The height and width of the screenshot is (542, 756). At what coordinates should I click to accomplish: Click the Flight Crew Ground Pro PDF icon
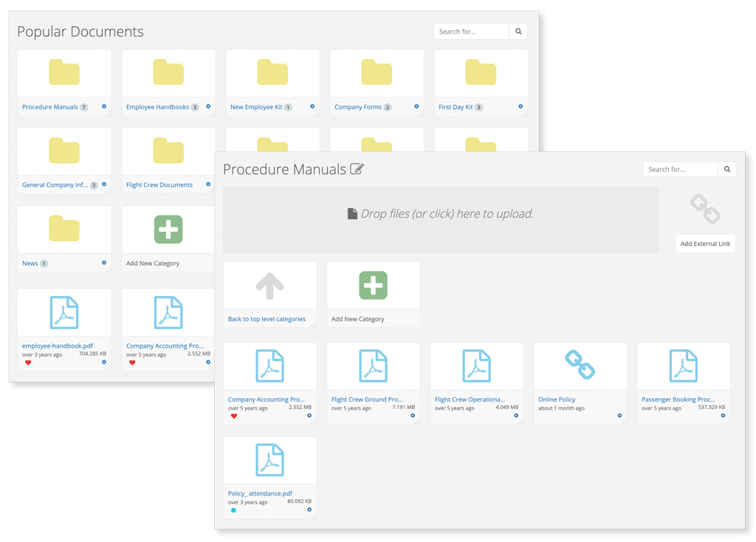[373, 366]
